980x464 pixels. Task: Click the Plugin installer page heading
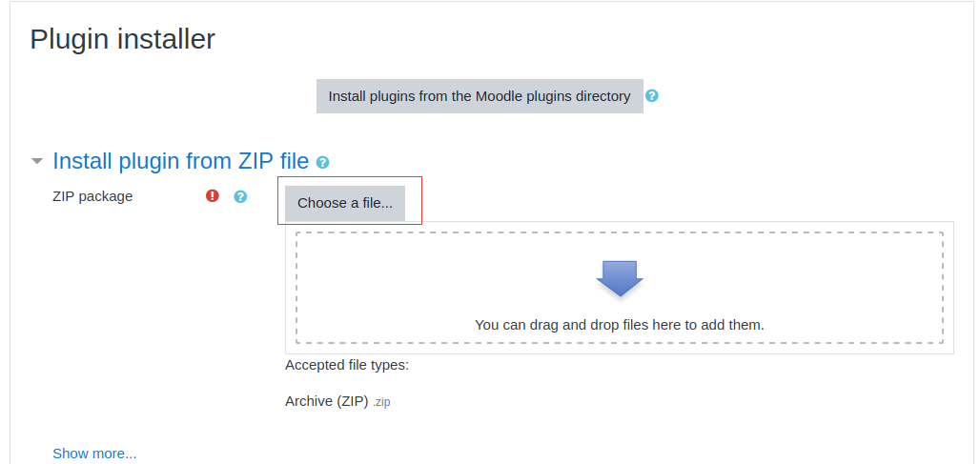pyautogui.click(x=122, y=39)
